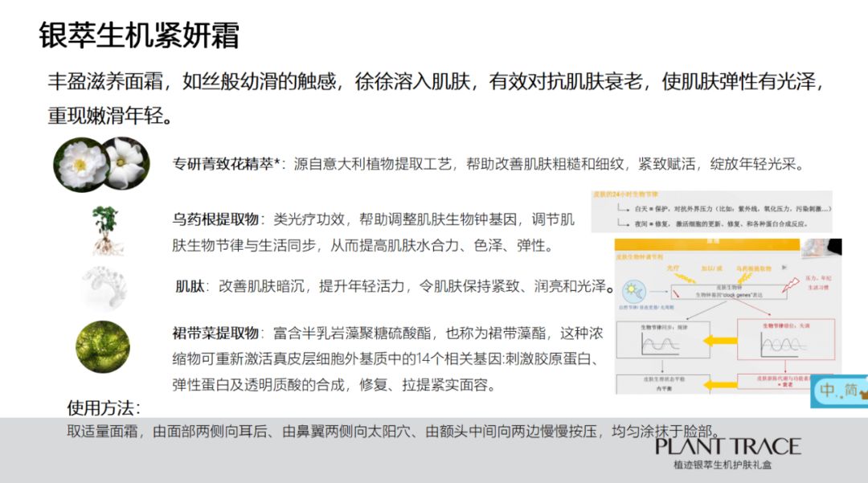The width and height of the screenshot is (868, 483).
Task: Click the small play arrow in diagram
Action: click(784, 268)
